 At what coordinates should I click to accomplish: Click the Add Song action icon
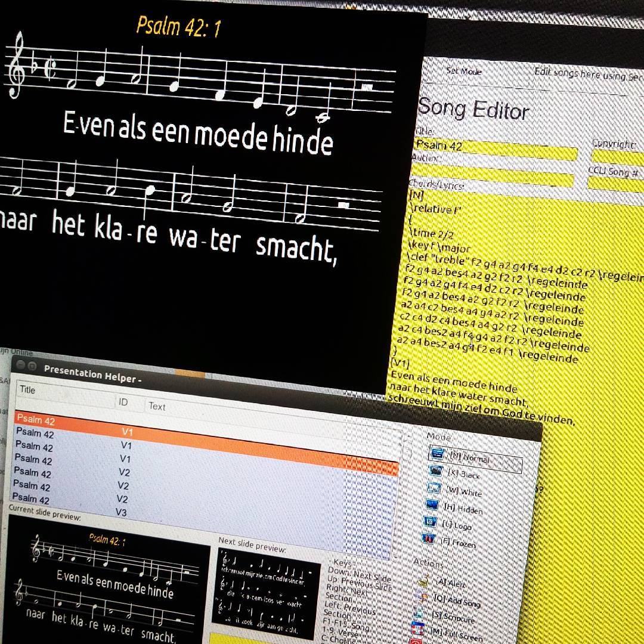(420, 597)
